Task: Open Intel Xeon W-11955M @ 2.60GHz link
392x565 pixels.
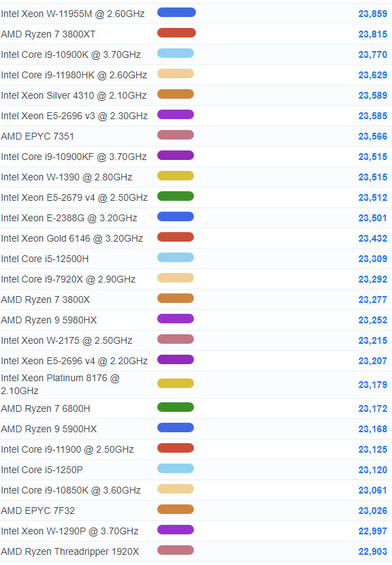Action: coord(73,14)
